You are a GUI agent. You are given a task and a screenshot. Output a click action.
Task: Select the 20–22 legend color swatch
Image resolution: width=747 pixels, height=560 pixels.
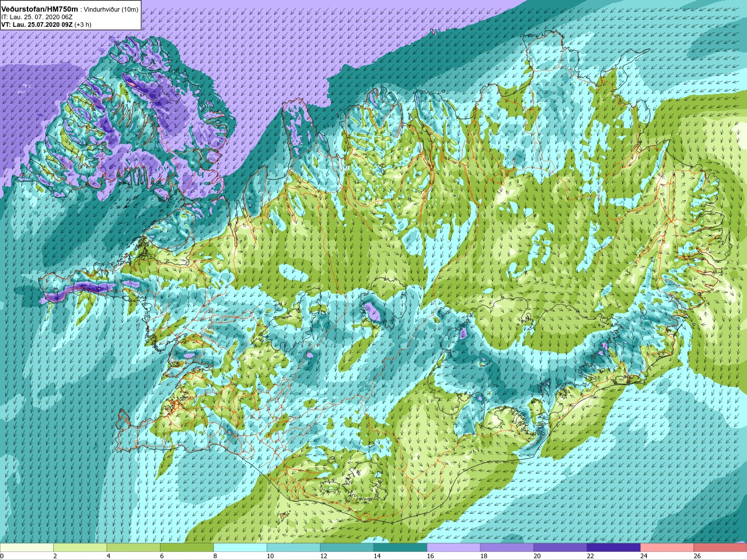[x=560, y=548]
